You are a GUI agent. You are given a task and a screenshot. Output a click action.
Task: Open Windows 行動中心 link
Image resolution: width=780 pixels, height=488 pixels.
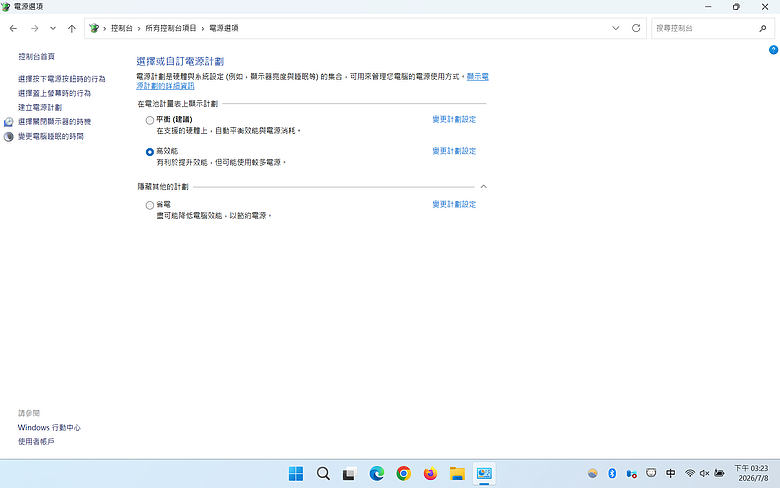[49, 427]
